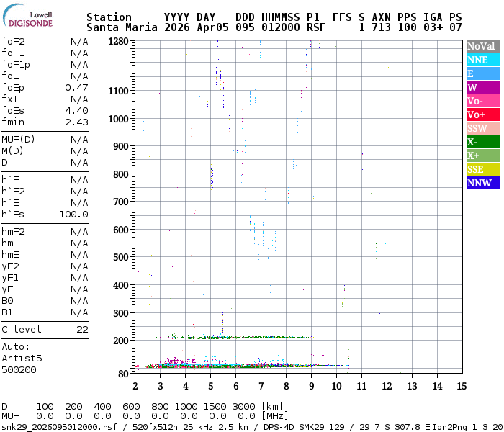Click the 80 km height axis label

(123, 374)
